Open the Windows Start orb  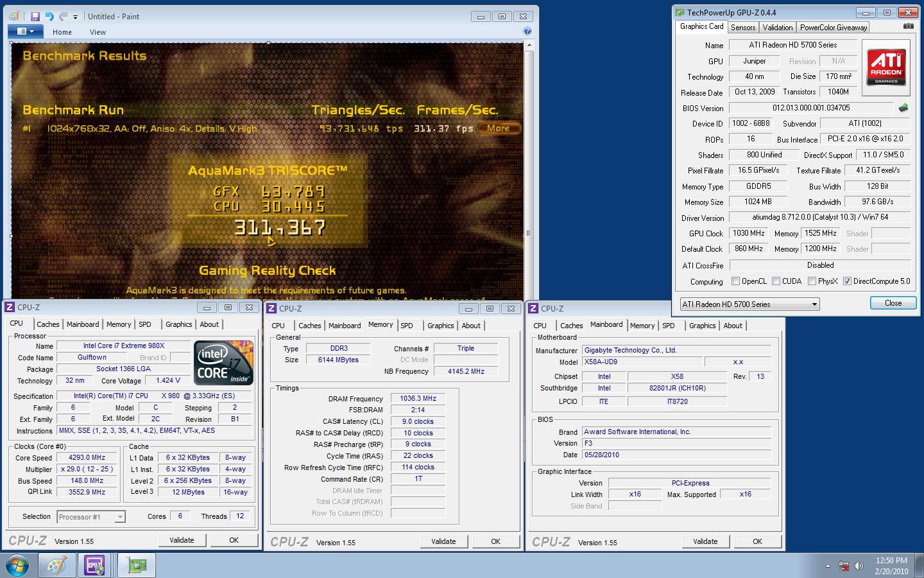coord(16,566)
